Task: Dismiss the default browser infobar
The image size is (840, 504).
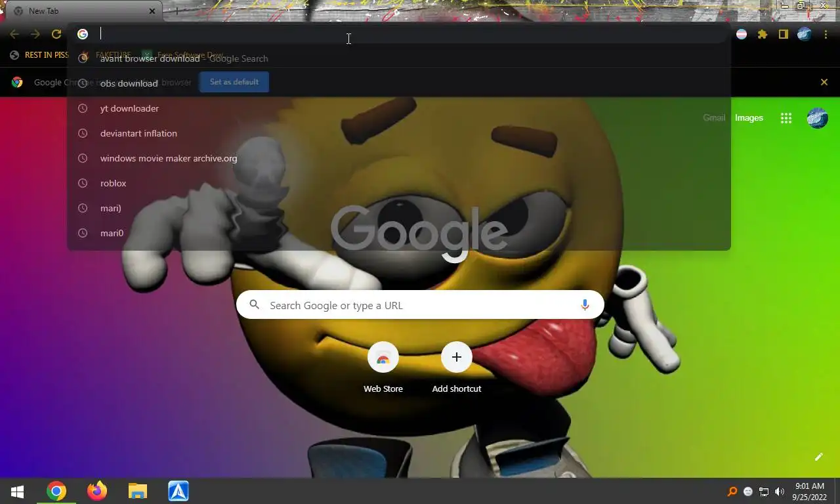Action: tap(824, 82)
